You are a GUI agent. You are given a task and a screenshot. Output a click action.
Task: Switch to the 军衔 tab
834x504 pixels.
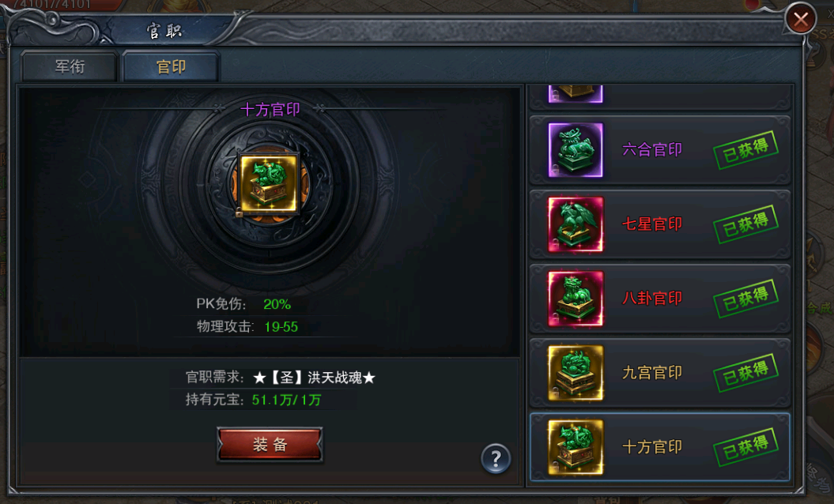[69, 66]
